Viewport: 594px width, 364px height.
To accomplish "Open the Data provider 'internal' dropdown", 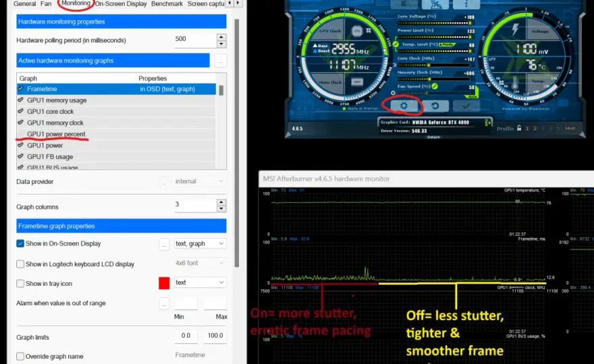I will point(200,181).
